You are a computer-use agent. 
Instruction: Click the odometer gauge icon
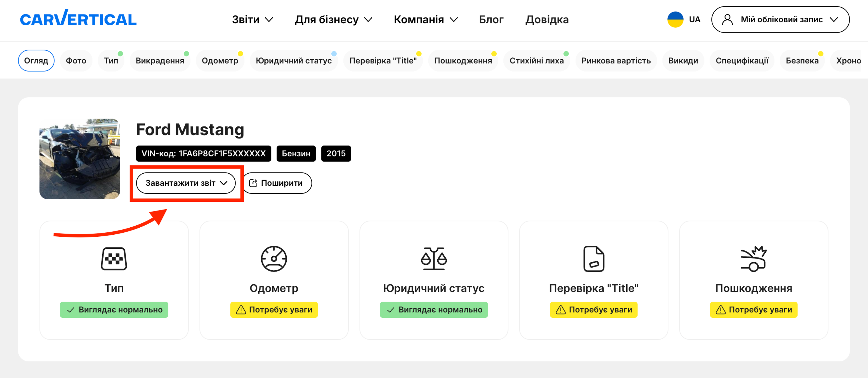coord(274,259)
